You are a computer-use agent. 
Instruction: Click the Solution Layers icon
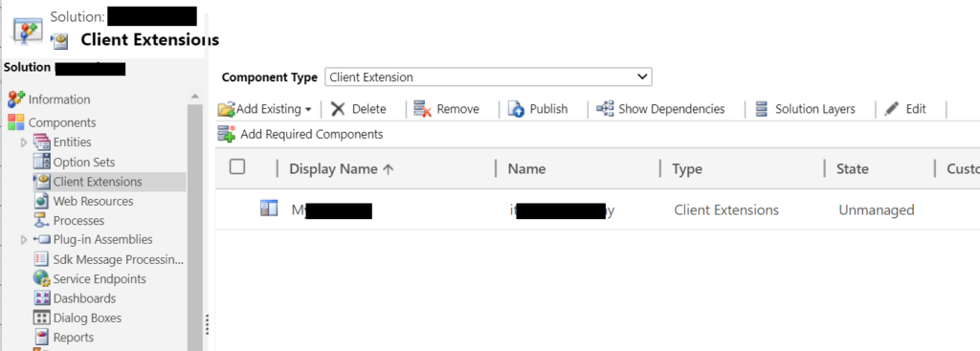[x=762, y=109]
